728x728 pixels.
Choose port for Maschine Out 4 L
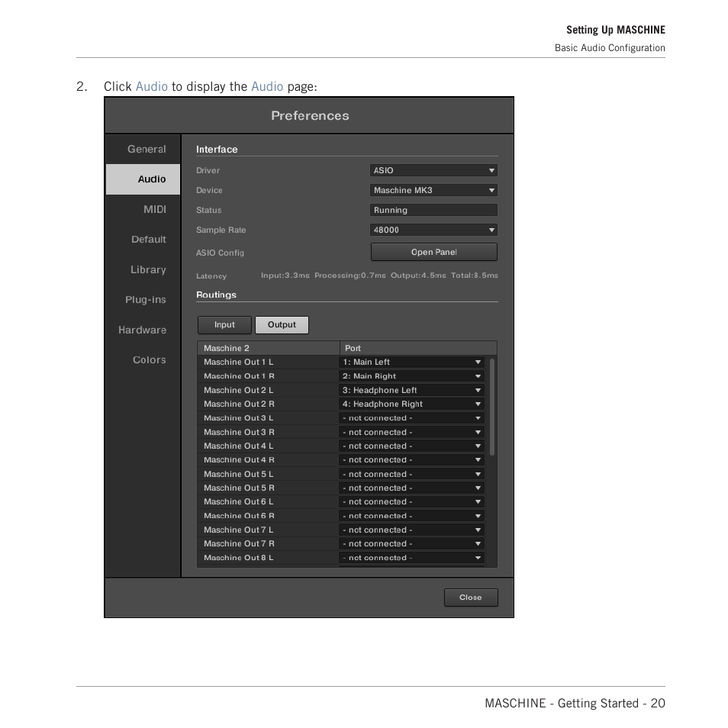412,446
